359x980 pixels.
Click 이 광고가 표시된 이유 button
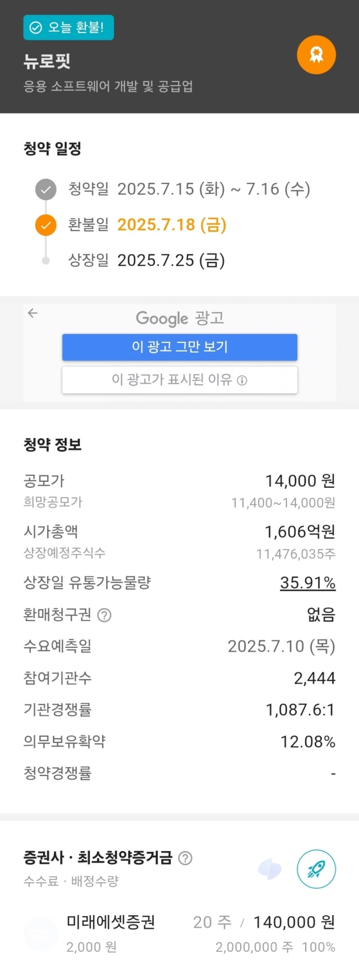coord(179,380)
